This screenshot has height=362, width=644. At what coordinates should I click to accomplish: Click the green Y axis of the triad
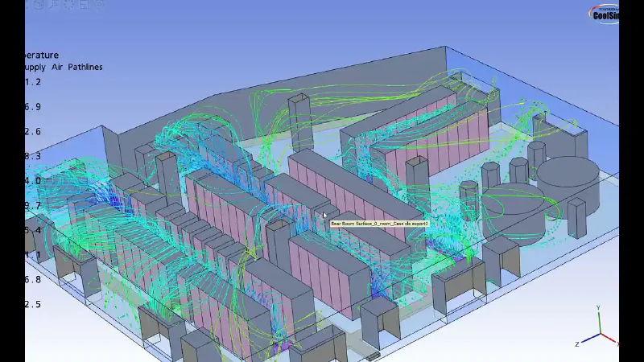(x=599, y=320)
